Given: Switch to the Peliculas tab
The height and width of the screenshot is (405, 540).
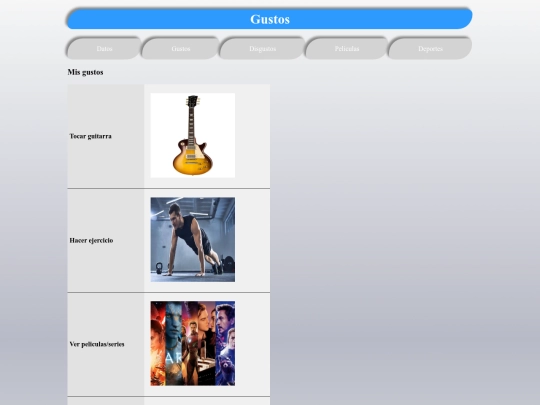Looking at the screenshot, I should 347,49.
